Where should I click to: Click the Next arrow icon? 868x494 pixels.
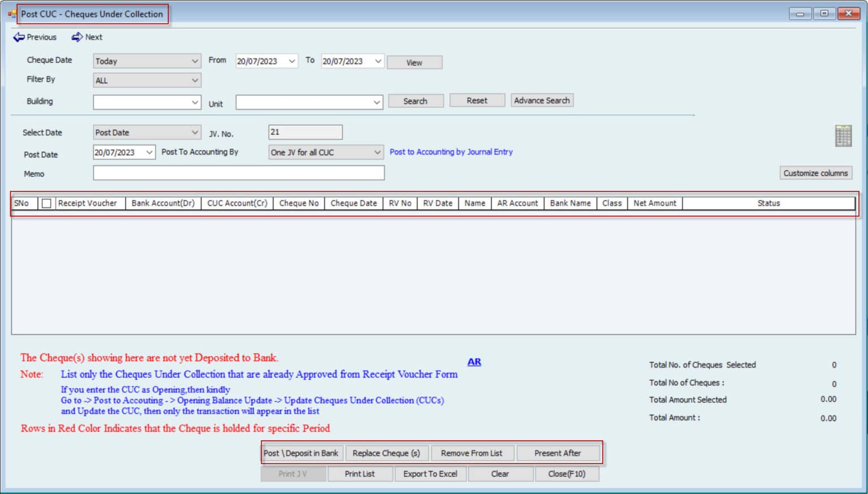pos(77,37)
